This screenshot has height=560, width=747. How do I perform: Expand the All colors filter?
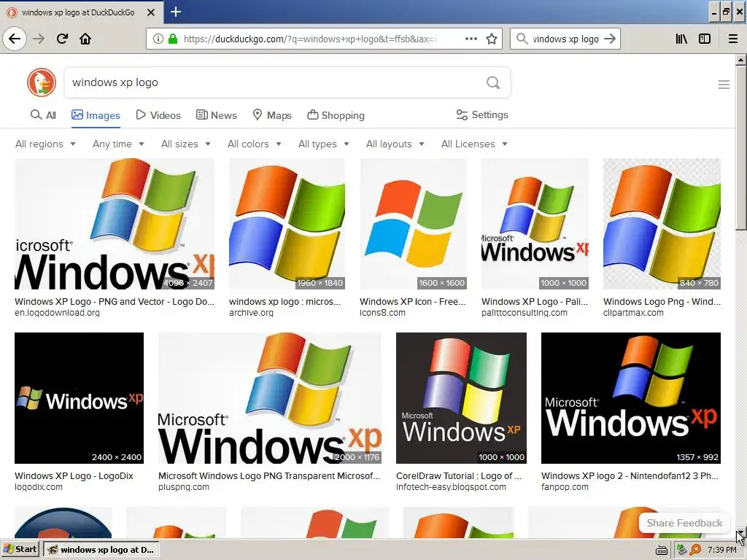click(x=255, y=144)
